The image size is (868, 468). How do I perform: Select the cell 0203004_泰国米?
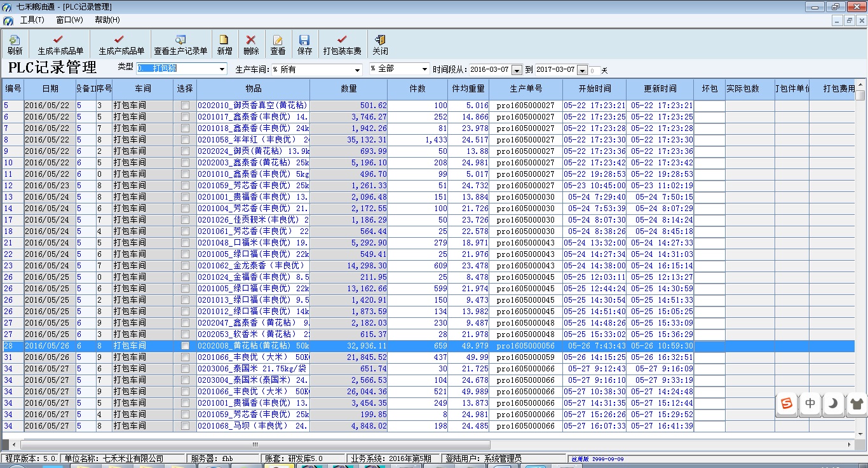pos(254,380)
